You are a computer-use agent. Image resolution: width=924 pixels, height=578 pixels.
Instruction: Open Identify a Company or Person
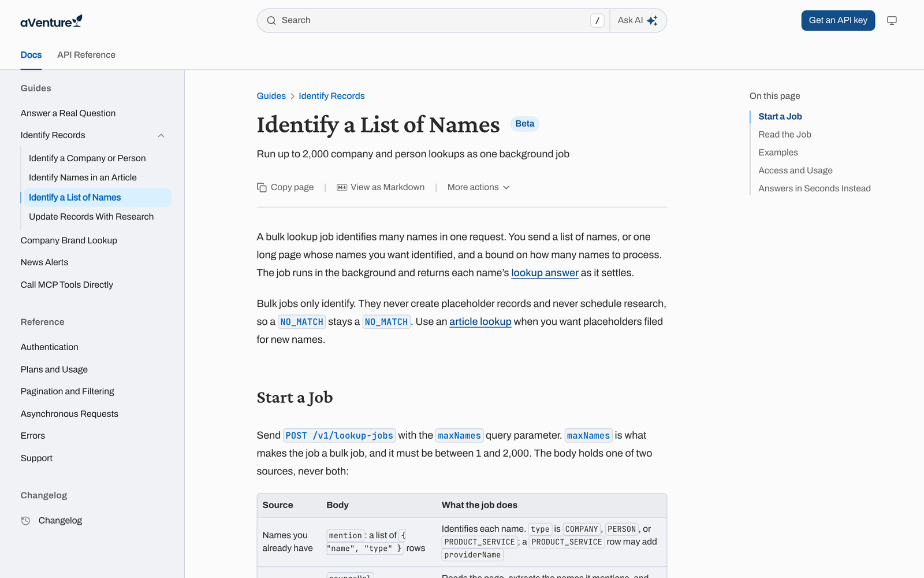87,158
